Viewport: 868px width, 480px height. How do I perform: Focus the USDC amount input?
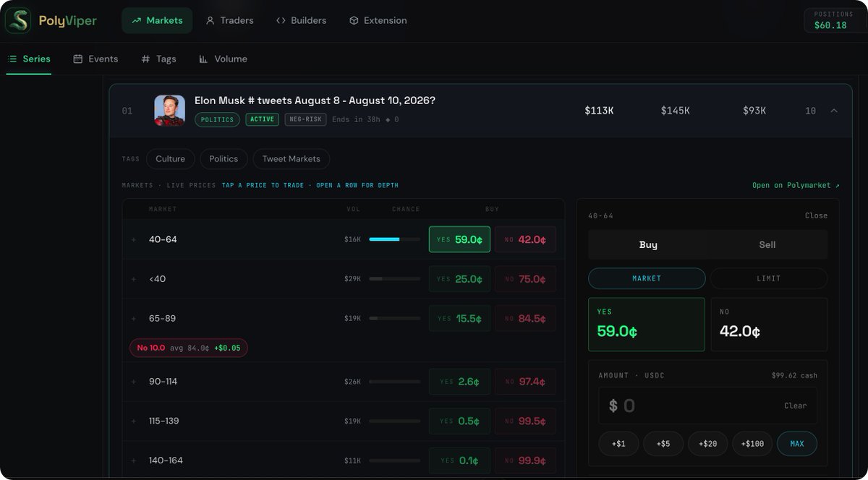tap(708, 406)
